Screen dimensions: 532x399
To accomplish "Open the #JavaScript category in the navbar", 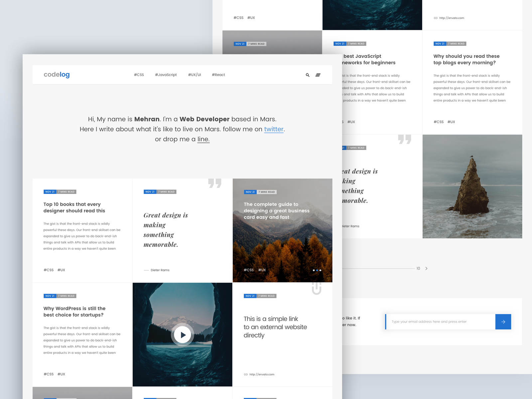I will click(x=166, y=75).
